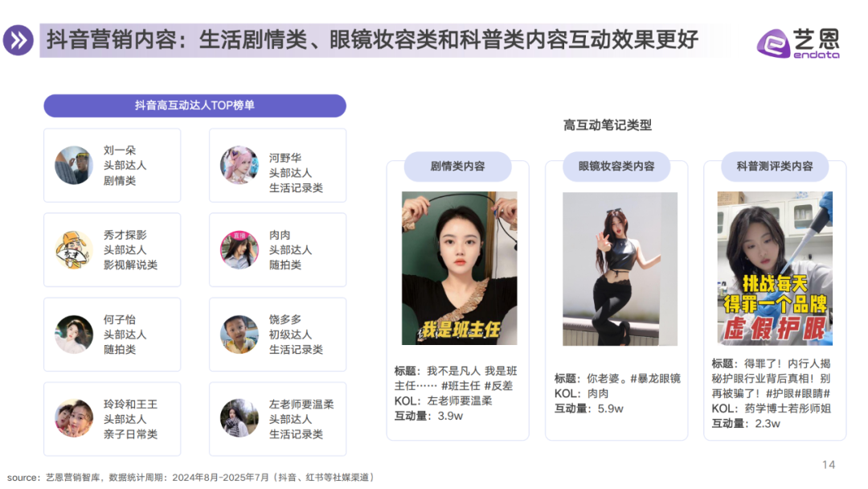Click 肉肉's avatar in the ranking list
Viewport: 868px width, 489px height.
(240, 250)
